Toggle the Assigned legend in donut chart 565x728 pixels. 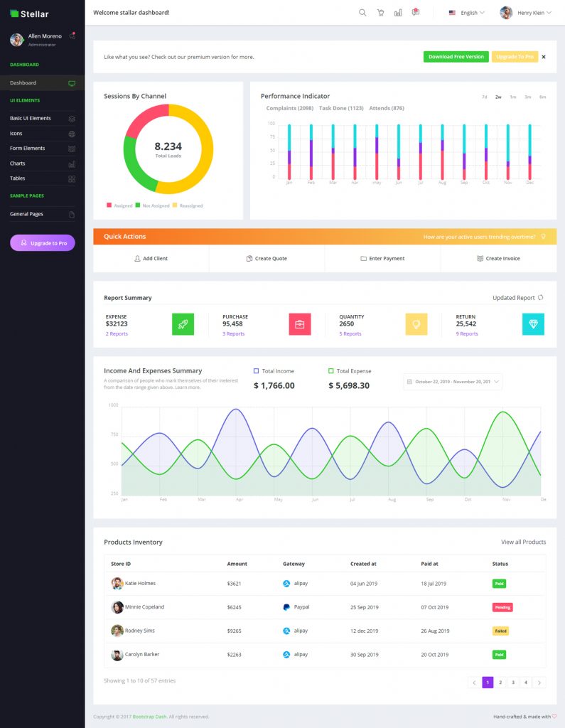[119, 205]
